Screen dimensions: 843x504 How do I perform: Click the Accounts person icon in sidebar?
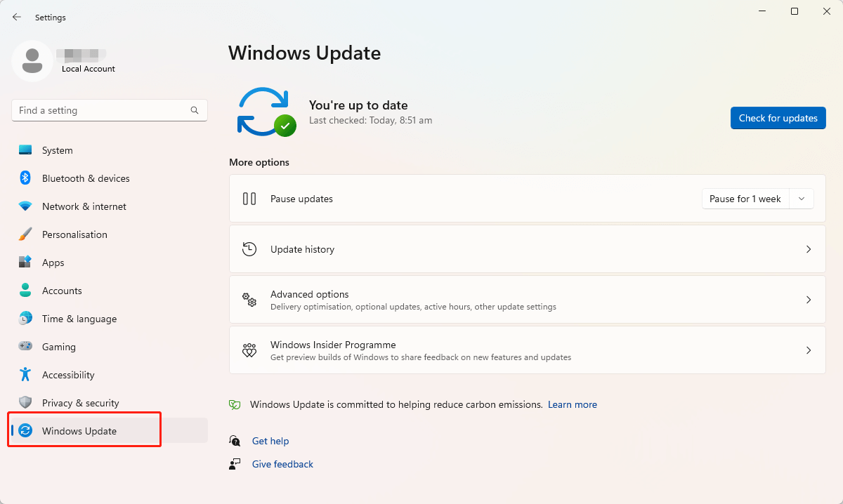pyautogui.click(x=25, y=291)
